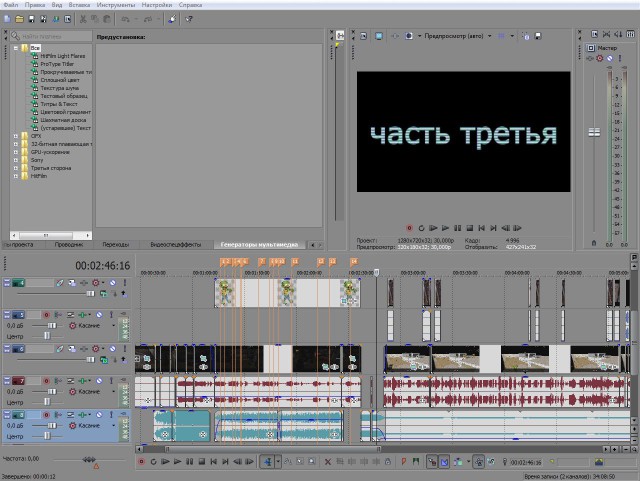Select the Титры & Текст generator
Viewport: 640px width, 481px height.
pos(60,104)
